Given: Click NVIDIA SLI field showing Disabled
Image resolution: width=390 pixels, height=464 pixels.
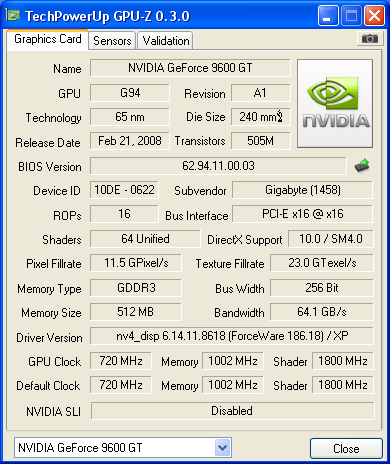Looking at the screenshot, I should click(232, 411).
